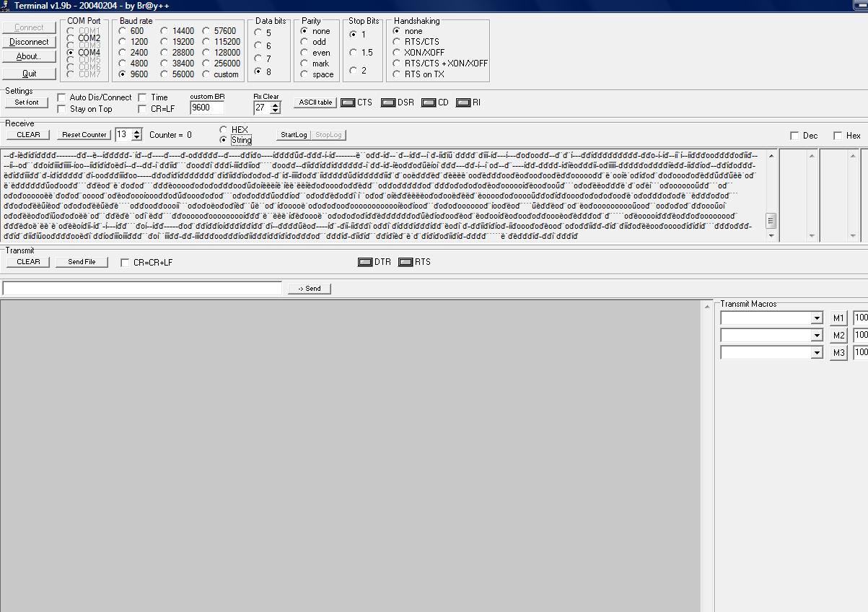Choose 115200 baud rate

coord(206,42)
